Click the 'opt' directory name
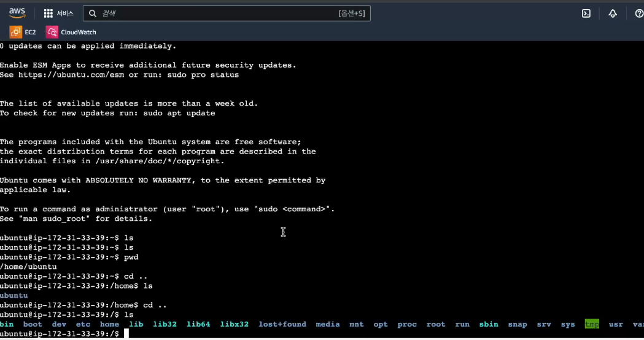 380,324
